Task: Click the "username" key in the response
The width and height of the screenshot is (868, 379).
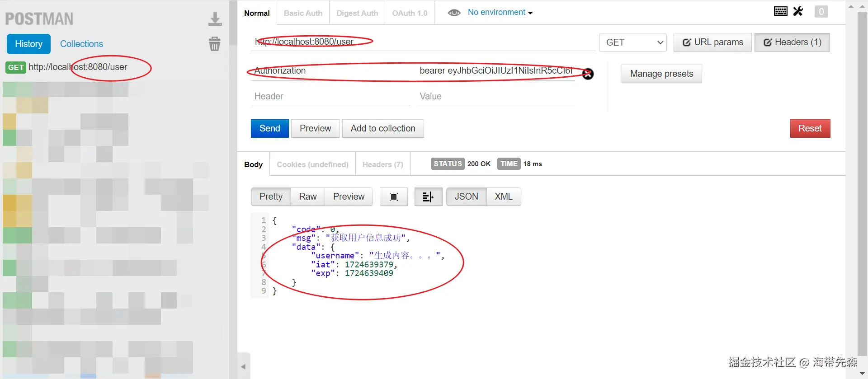Action: pos(335,256)
